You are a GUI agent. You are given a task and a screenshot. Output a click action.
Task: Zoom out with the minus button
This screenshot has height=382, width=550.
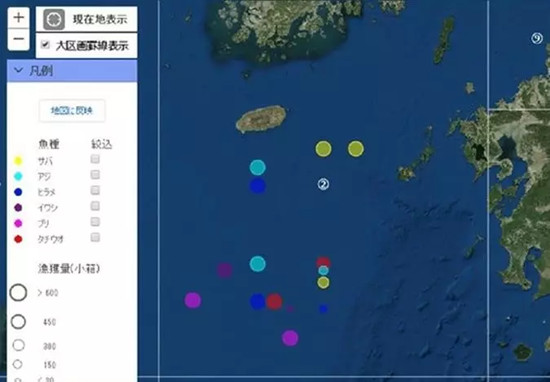[x=19, y=39]
